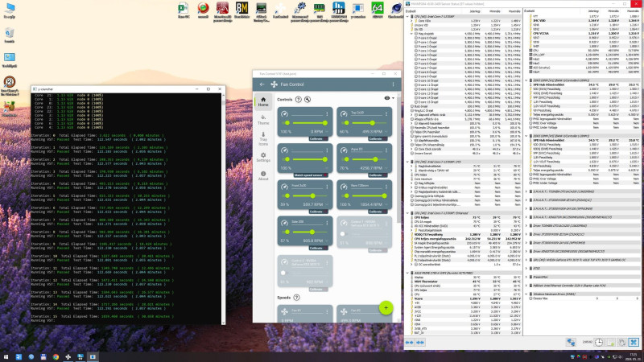Click HWiNFO's blue X close-sensors icon
The width and height of the screenshot is (644, 362).
(634, 343)
